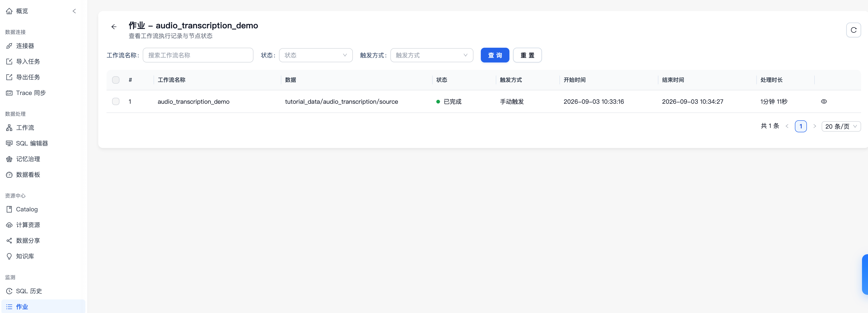Click the home icon beside 概览
Screen dimensions: 868x313
pyautogui.click(x=9, y=11)
